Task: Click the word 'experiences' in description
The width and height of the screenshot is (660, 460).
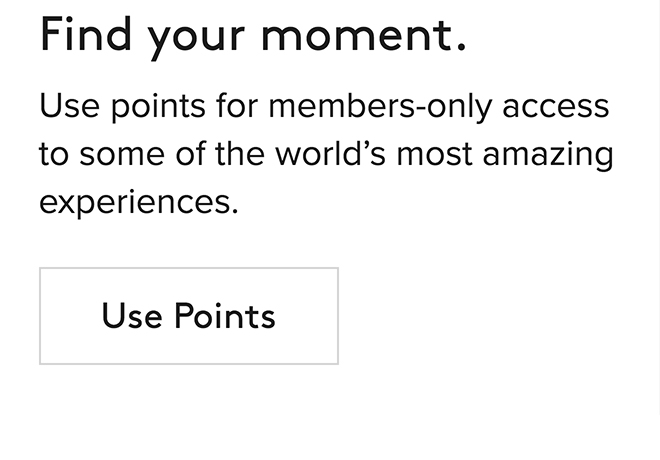Action: coord(136,203)
